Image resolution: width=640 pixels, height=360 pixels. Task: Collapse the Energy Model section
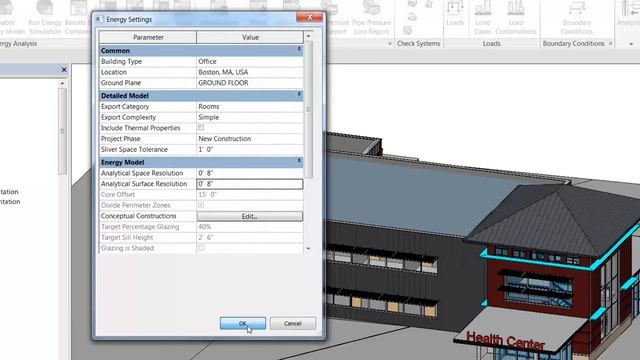(299, 161)
